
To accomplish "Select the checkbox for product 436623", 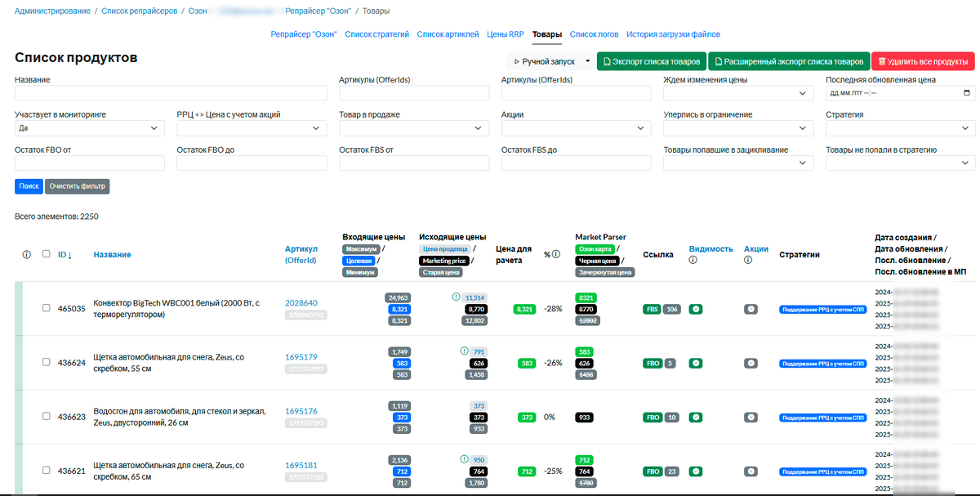I will click(x=47, y=416).
